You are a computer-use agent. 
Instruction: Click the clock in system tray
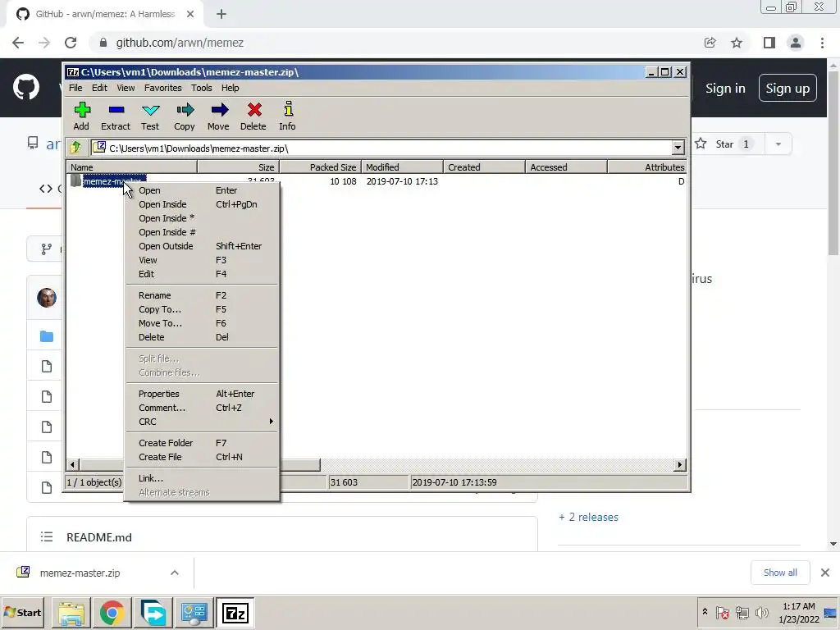point(798,613)
